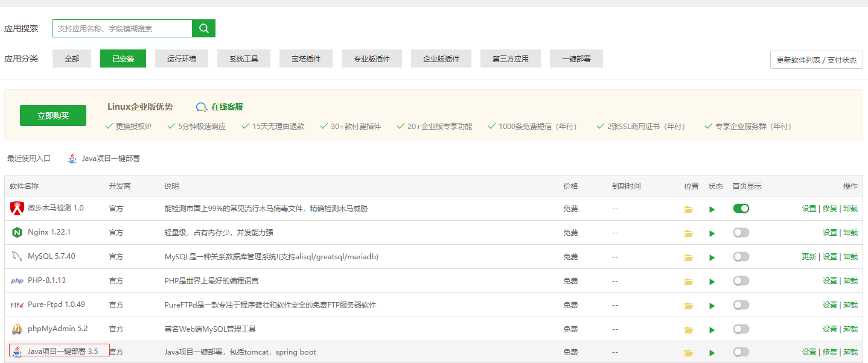Switch to 系统工具 category
The width and height of the screenshot is (868, 363).
coord(244,58)
